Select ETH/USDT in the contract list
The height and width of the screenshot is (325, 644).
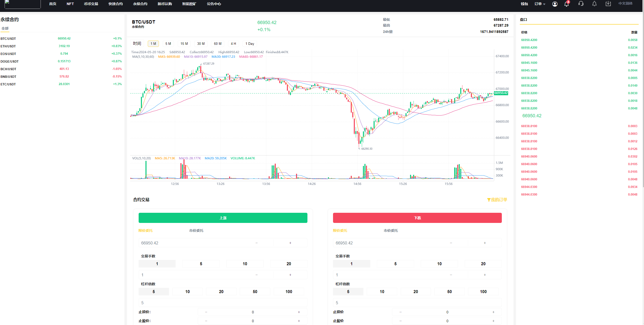pyautogui.click(x=8, y=46)
